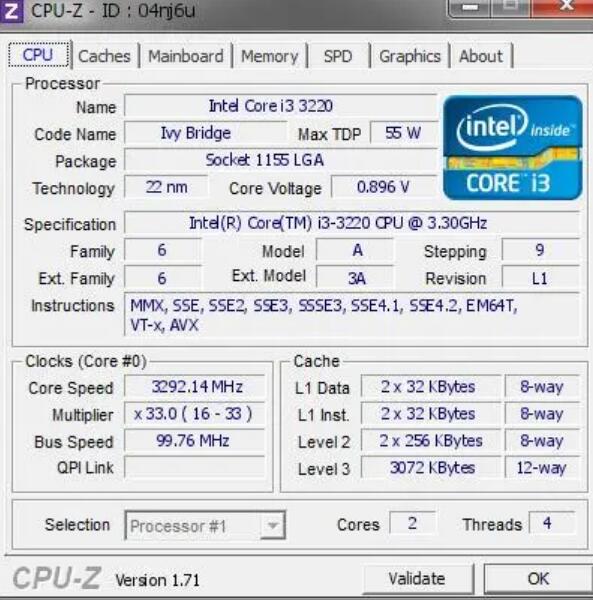The image size is (593, 600).
Task: Click the Ext. Family value '6'
Action: 163,278
